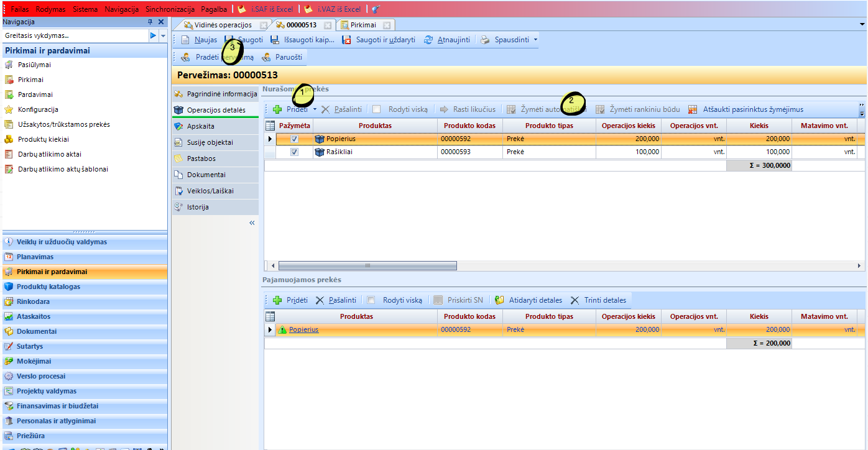Toggle Rodyti viską checkbox in lower toolbar
The height and width of the screenshot is (450, 868).
pos(371,300)
